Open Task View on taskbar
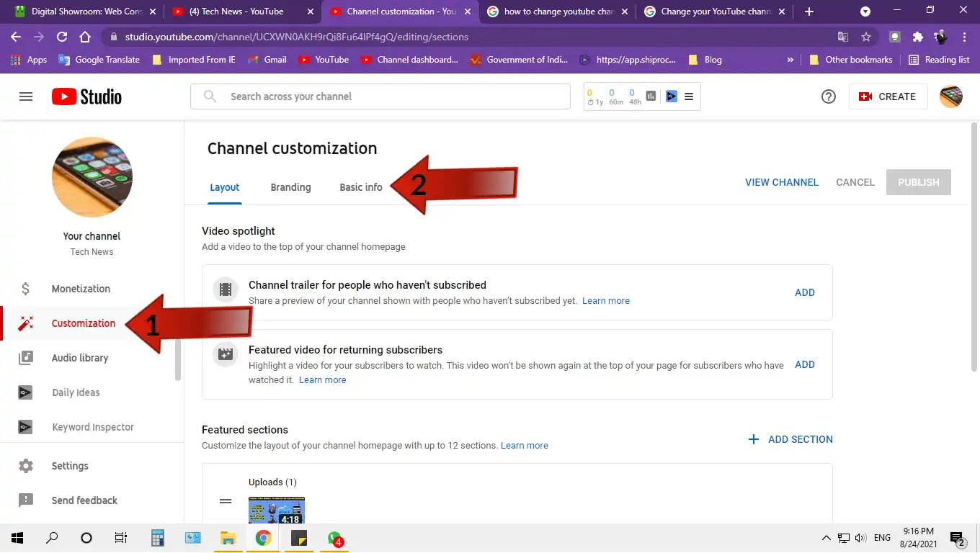 click(x=121, y=538)
